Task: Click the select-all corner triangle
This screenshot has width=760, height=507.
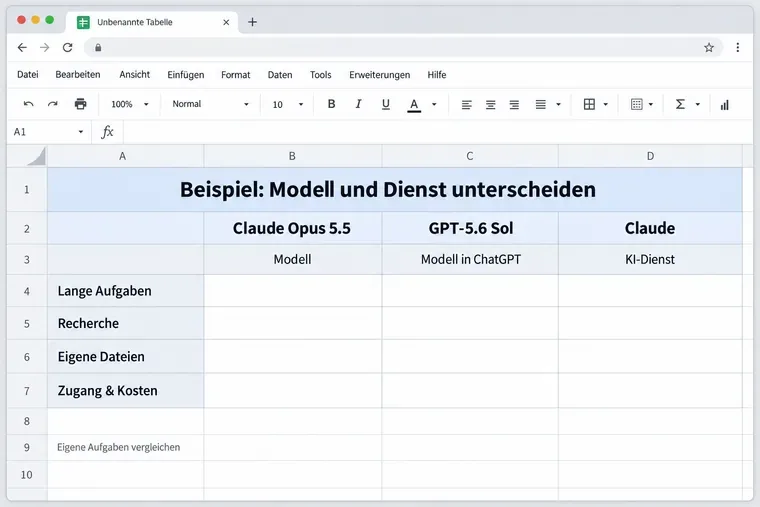Action: (37, 156)
